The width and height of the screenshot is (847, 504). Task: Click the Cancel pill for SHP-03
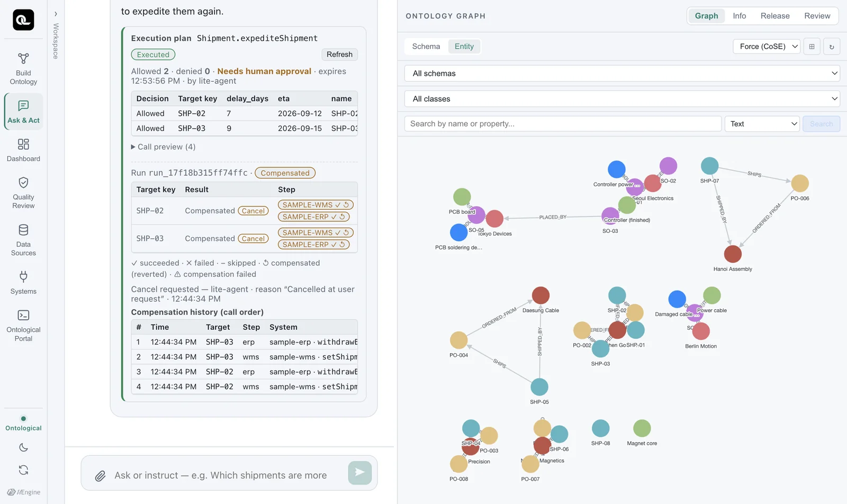coord(253,239)
